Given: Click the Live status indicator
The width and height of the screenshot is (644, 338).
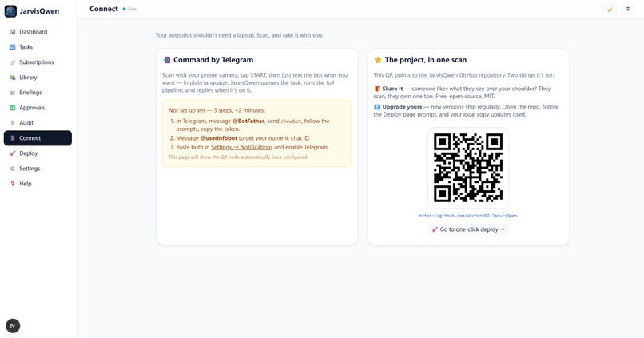Looking at the screenshot, I should pyautogui.click(x=129, y=9).
